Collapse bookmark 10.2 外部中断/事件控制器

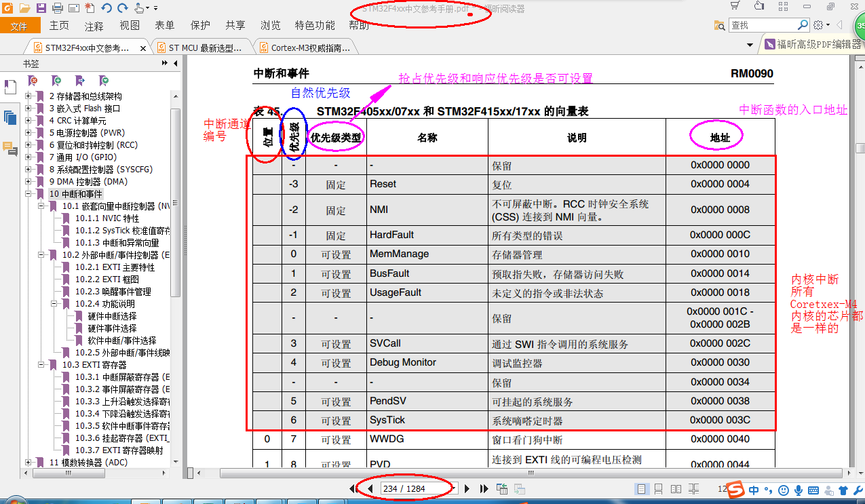[x=41, y=255]
